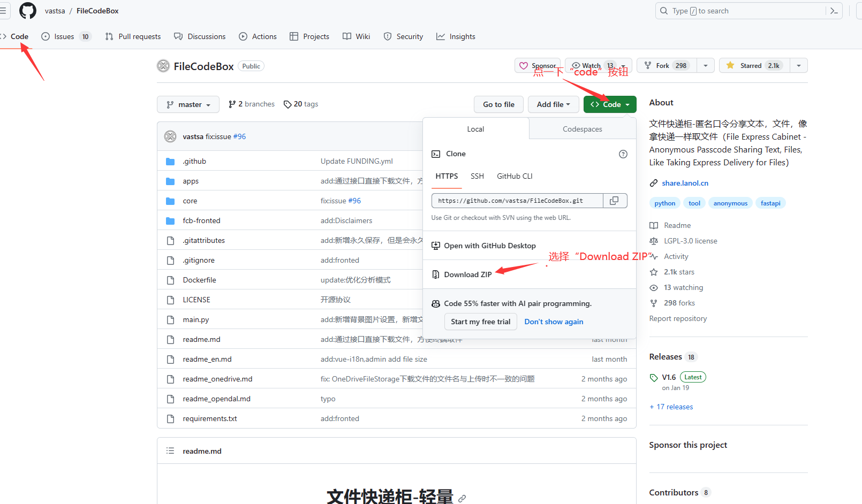Open issue #96 link in latest commit

(x=239, y=136)
